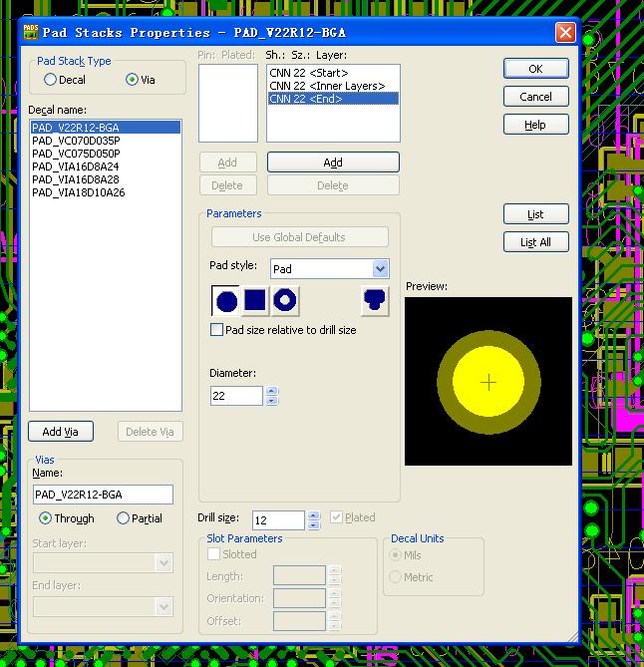This screenshot has width=644, height=667.
Task: Click the via Name text field
Action: (103, 495)
